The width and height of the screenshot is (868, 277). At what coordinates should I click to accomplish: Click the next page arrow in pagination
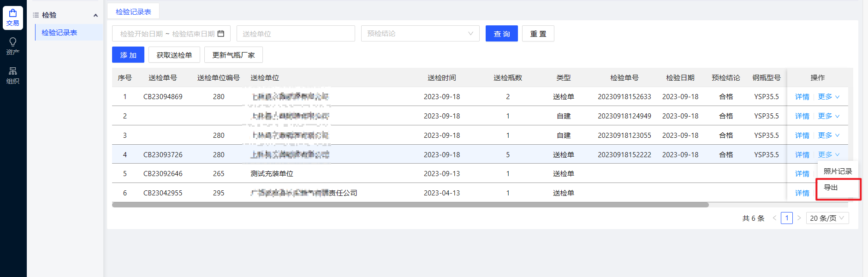click(799, 218)
